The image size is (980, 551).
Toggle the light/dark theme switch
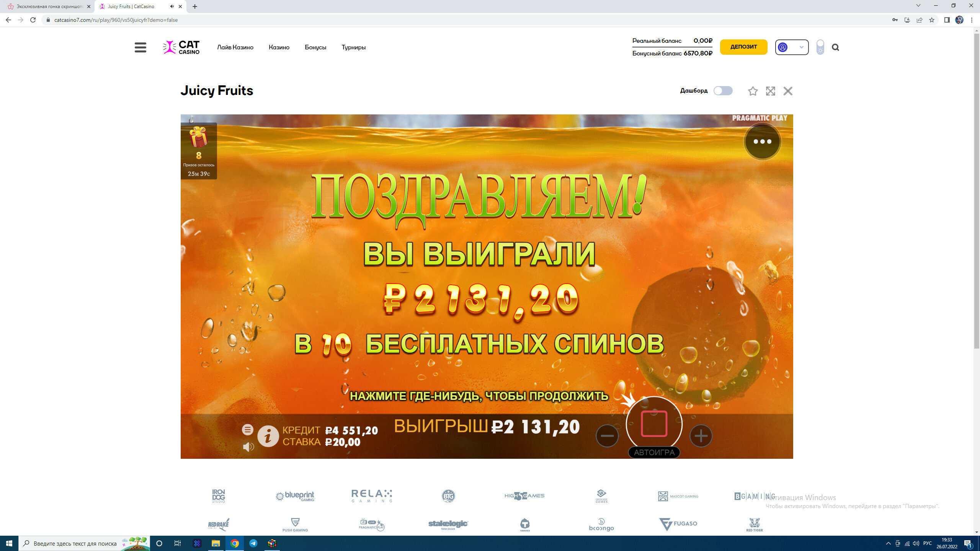820,47
